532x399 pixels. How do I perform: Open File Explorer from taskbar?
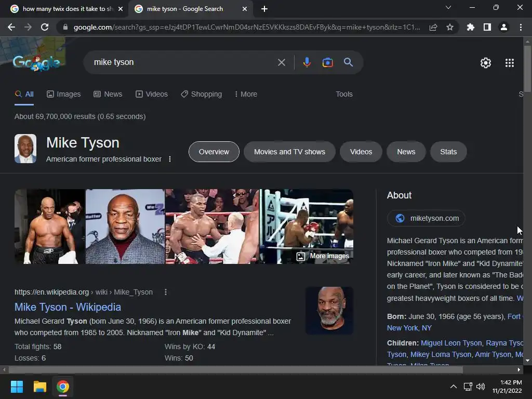coord(39,387)
